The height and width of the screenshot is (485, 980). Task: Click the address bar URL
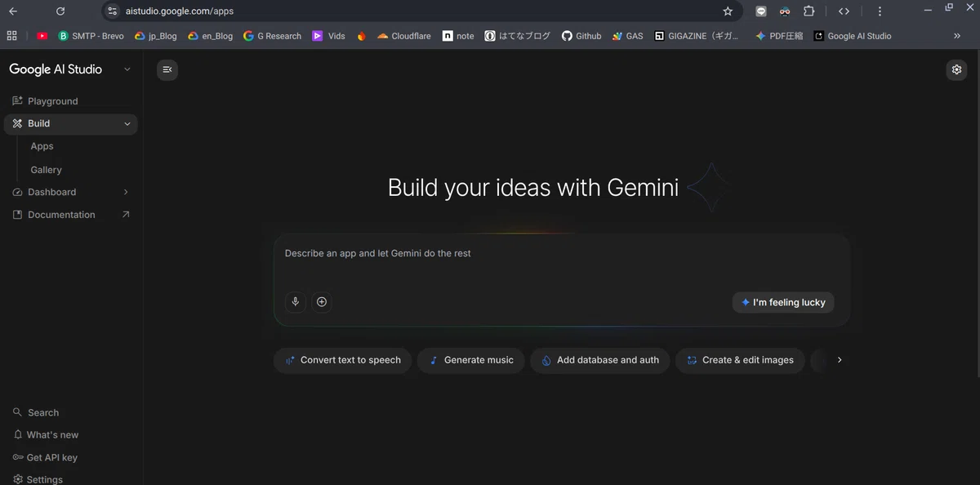coord(180,11)
